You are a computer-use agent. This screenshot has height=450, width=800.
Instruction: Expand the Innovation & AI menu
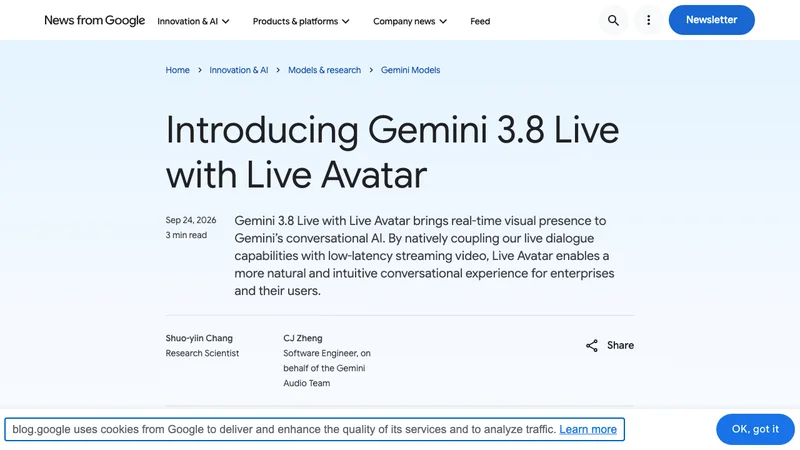tap(193, 21)
